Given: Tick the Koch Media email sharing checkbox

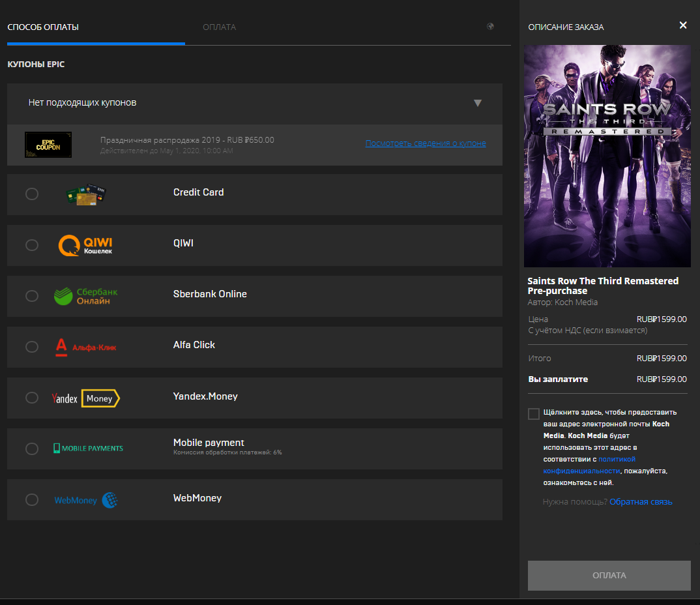Looking at the screenshot, I should click(x=534, y=414).
